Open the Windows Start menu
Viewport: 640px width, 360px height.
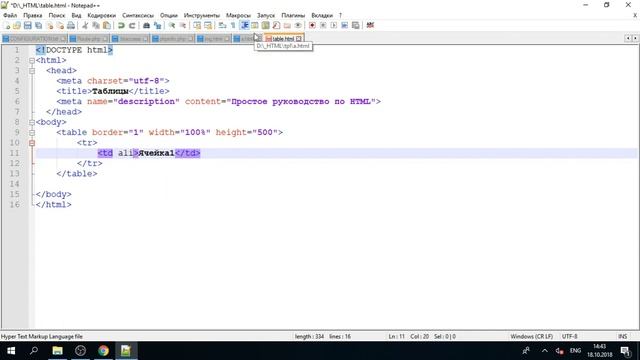[11, 351]
